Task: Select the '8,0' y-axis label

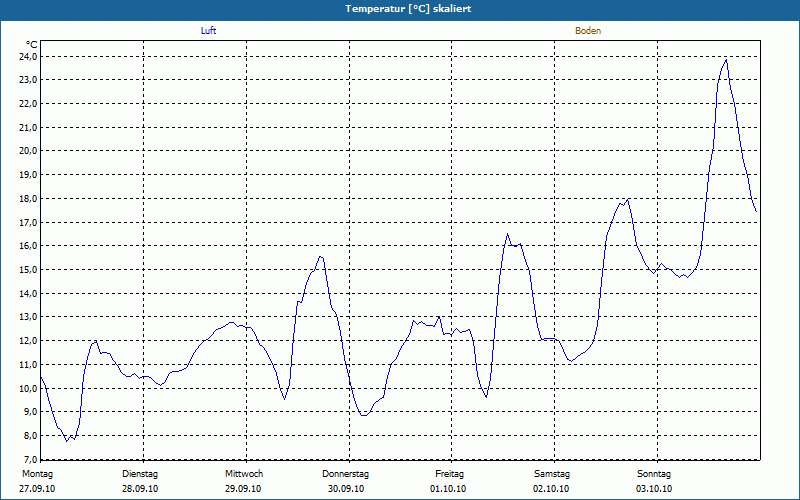Action: coord(30,436)
